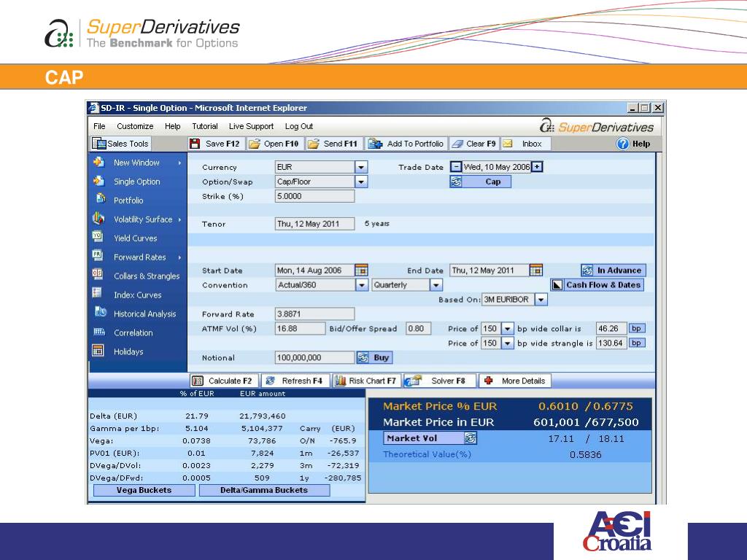The height and width of the screenshot is (560, 747).
Task: Click the Bid/Offer Spread input field
Action: 418,329
